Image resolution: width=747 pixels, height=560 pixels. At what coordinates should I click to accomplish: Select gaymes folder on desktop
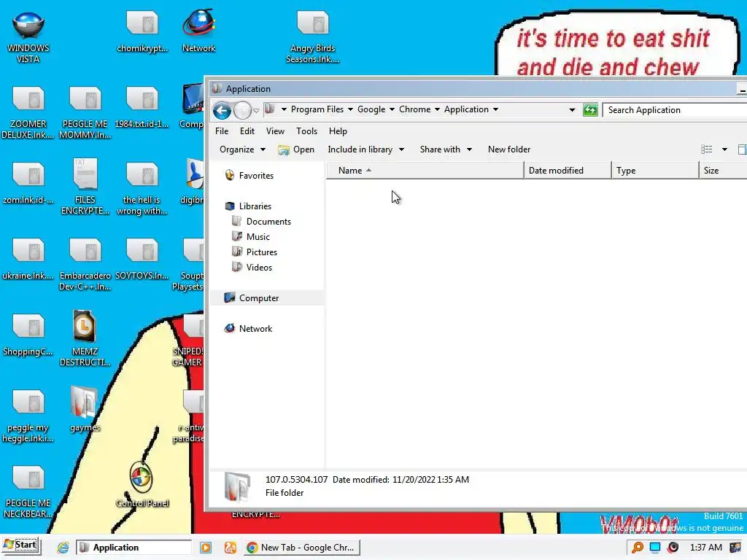pos(85,410)
